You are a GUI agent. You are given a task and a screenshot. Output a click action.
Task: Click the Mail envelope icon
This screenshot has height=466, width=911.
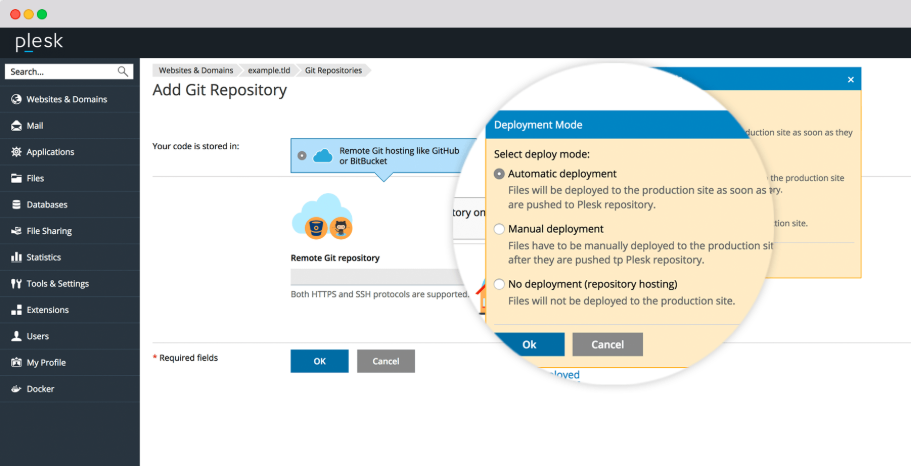(x=16, y=126)
